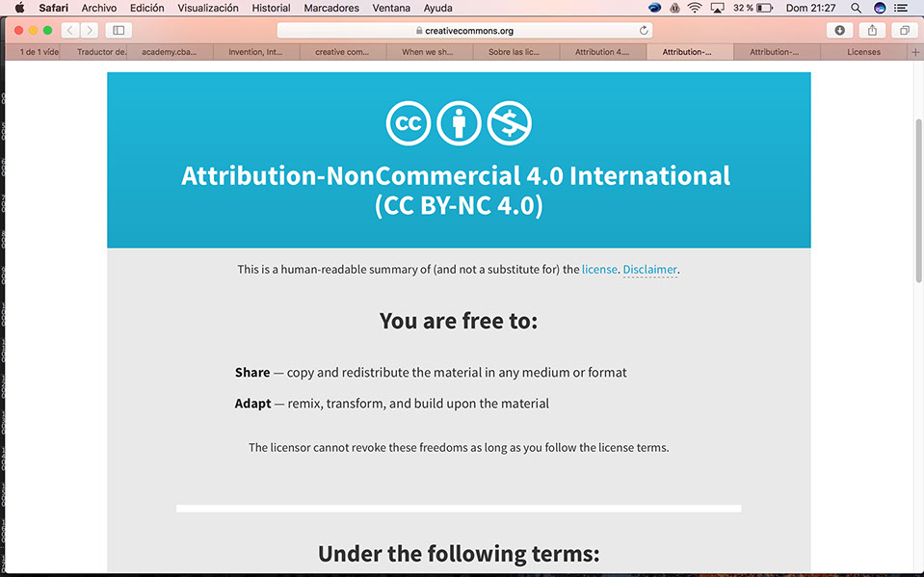924x577 pixels.
Task: Click the AirPlay display icon
Action: tap(717, 8)
